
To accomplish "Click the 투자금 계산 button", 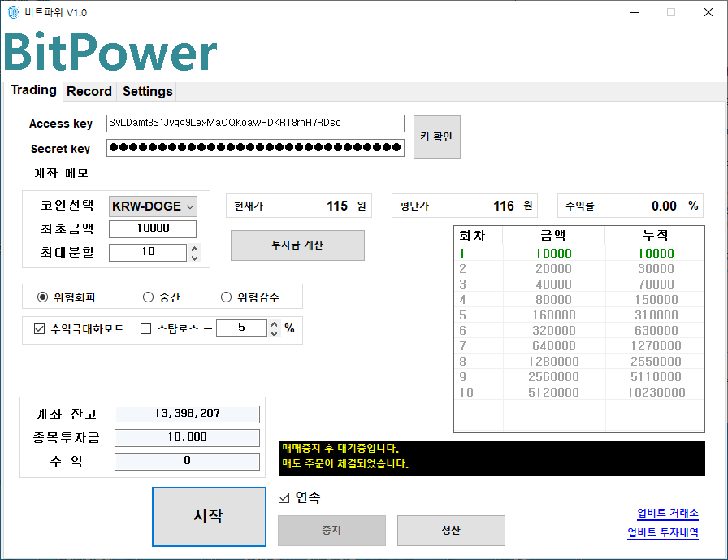I will pos(297,245).
